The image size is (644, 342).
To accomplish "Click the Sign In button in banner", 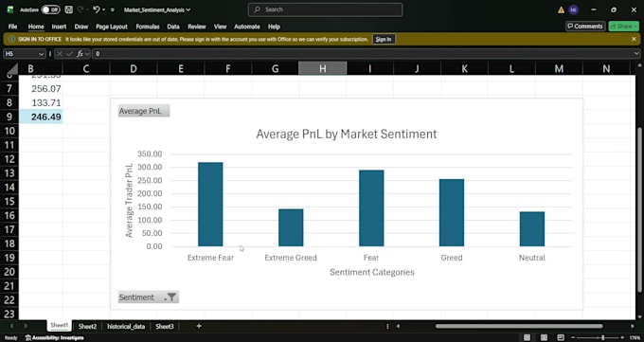I will 384,39.
